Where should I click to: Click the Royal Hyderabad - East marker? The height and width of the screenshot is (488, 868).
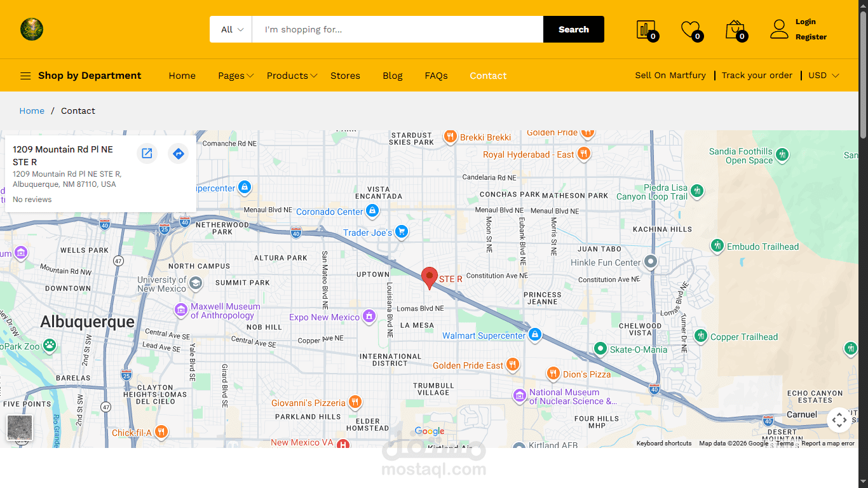[x=584, y=154]
